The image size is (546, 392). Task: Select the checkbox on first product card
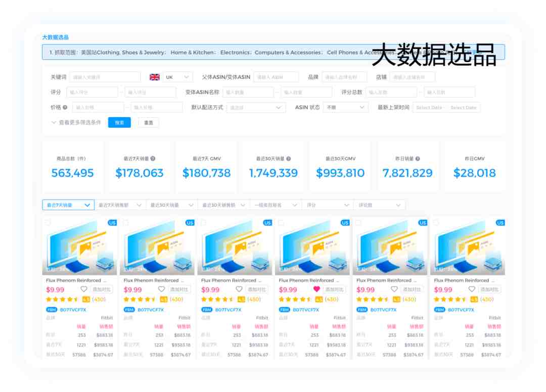48,222
